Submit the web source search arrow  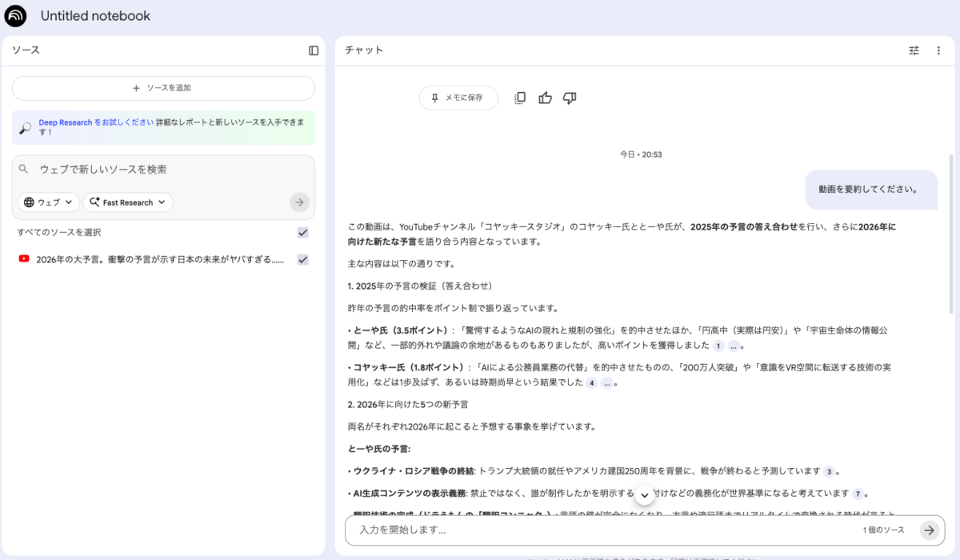tap(299, 202)
